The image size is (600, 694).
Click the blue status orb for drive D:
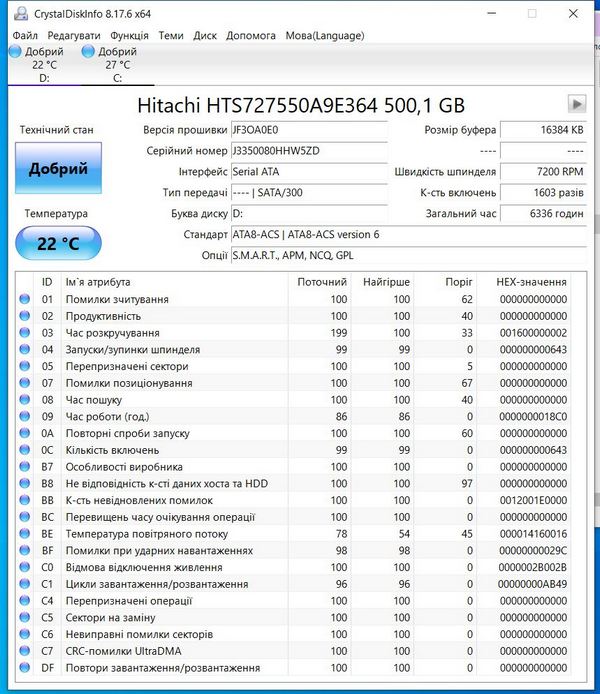click(x=15, y=52)
